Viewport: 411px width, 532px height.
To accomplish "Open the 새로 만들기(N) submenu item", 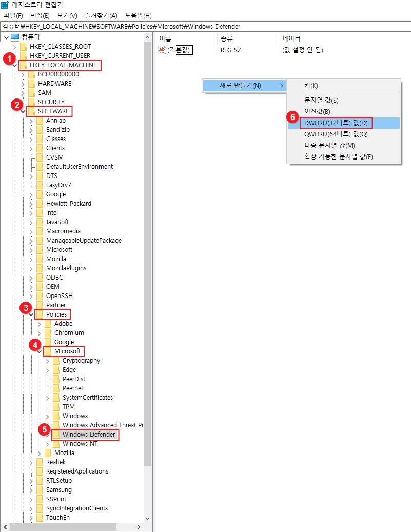I will click(x=244, y=86).
